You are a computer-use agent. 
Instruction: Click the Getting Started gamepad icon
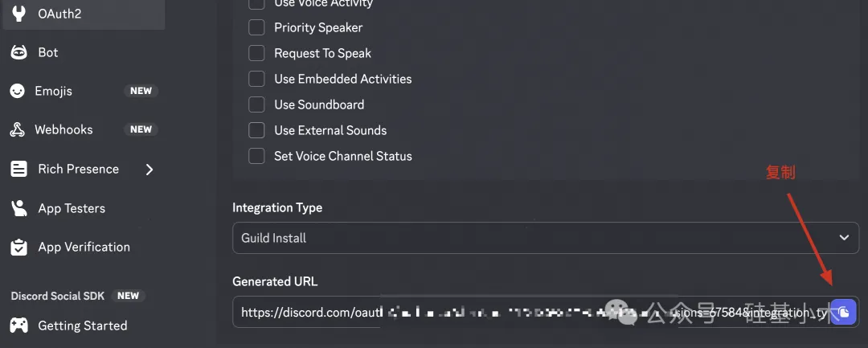18,325
